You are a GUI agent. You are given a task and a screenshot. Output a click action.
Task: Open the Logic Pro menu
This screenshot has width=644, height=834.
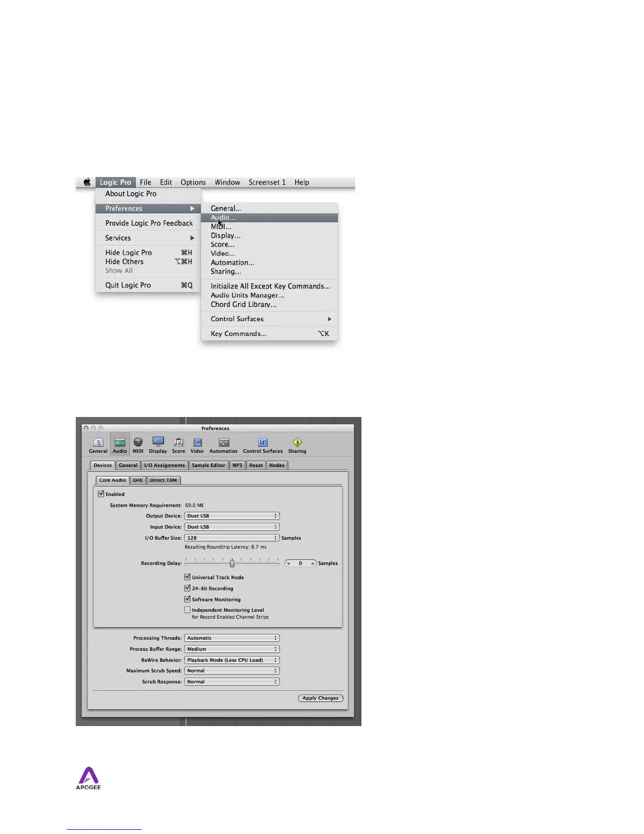click(116, 182)
